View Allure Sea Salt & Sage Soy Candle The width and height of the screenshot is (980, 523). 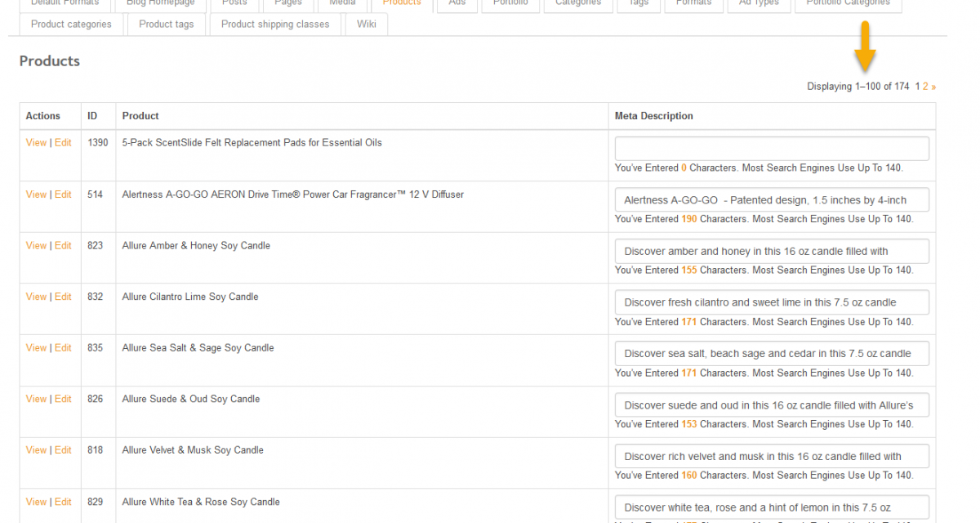pos(36,348)
